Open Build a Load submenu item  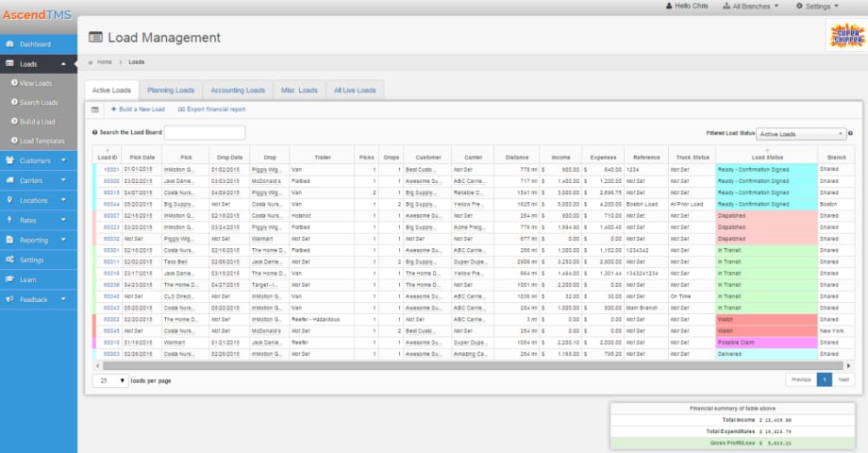pos(37,122)
